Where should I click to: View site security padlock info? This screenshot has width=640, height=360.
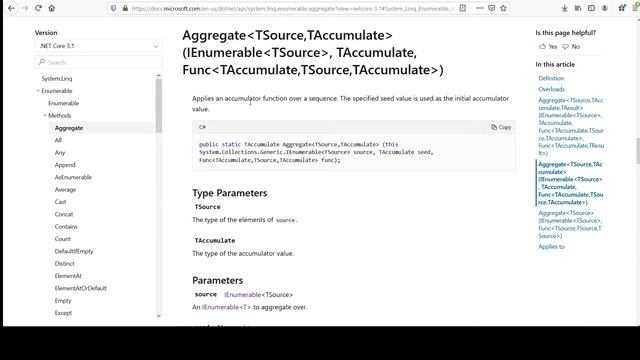point(125,8)
